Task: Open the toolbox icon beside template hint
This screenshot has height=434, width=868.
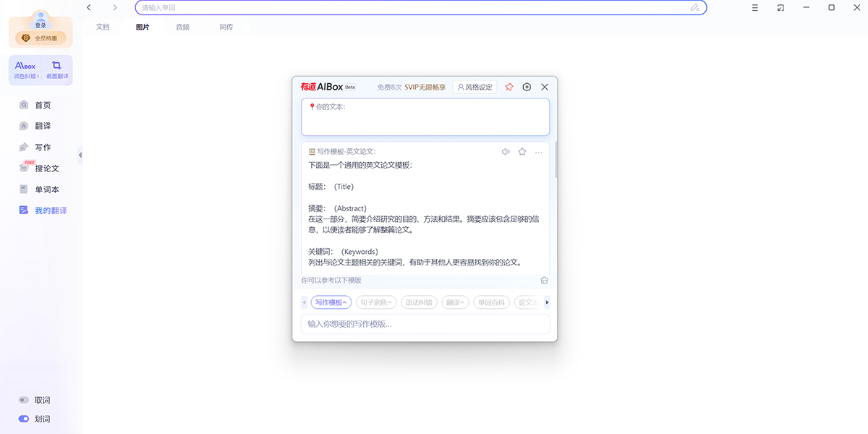Action: coord(544,281)
